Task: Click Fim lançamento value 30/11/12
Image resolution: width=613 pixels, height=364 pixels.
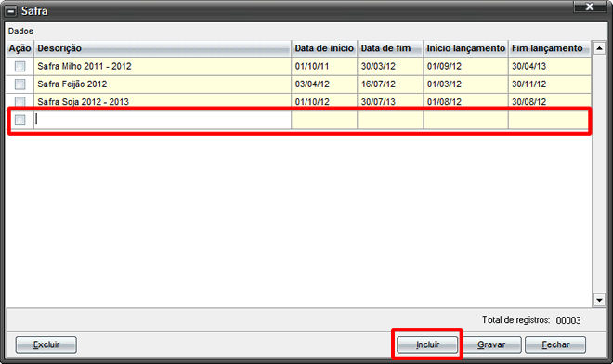Action: (529, 84)
